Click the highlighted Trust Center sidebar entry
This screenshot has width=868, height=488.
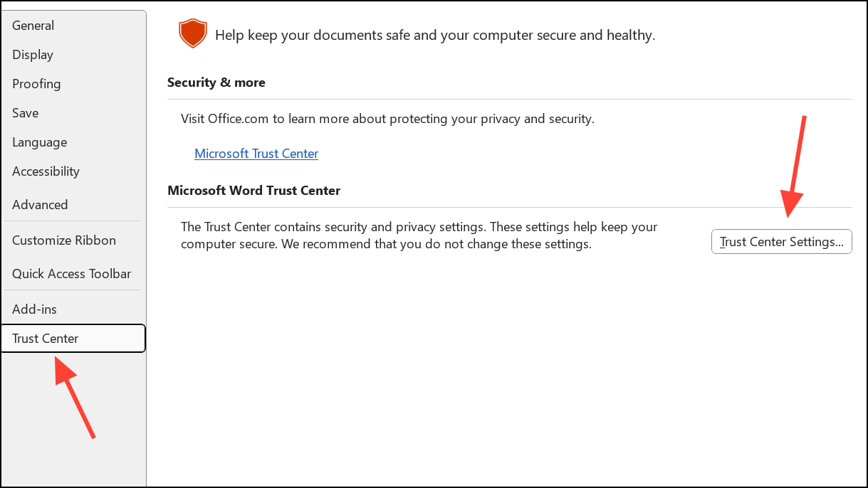pyautogui.click(x=45, y=338)
